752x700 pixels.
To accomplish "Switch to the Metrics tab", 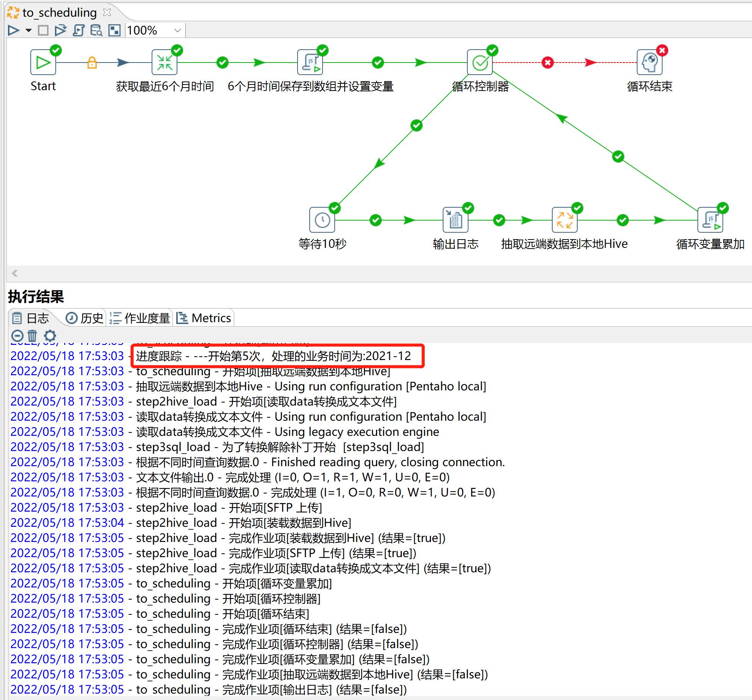I will 204,318.
